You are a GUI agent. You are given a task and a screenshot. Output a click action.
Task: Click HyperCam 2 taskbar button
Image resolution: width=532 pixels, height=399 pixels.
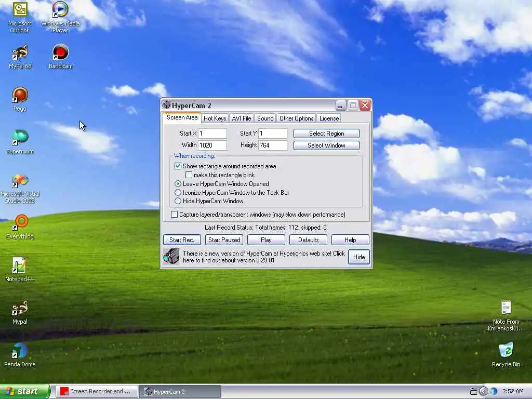180,392
